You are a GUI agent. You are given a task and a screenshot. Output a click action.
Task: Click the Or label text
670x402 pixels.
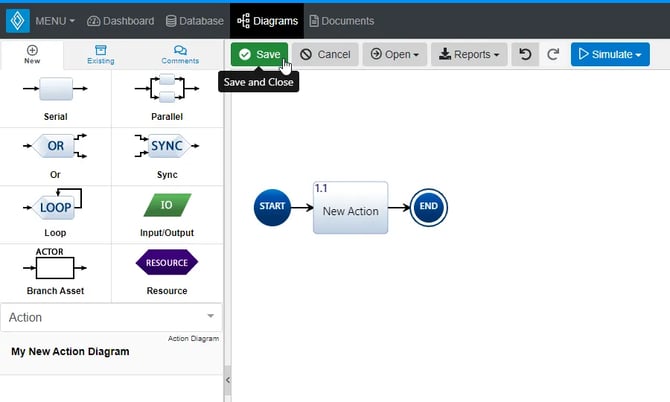click(x=55, y=175)
